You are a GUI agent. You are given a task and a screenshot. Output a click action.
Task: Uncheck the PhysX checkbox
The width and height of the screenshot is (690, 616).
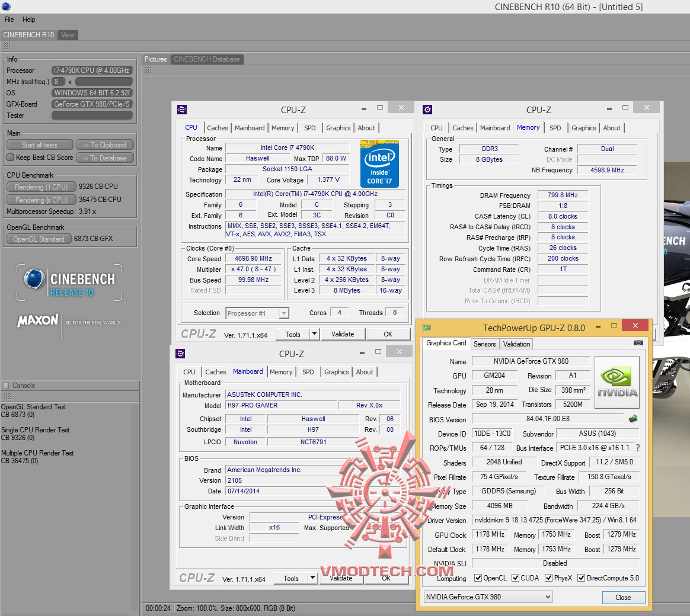(549, 578)
